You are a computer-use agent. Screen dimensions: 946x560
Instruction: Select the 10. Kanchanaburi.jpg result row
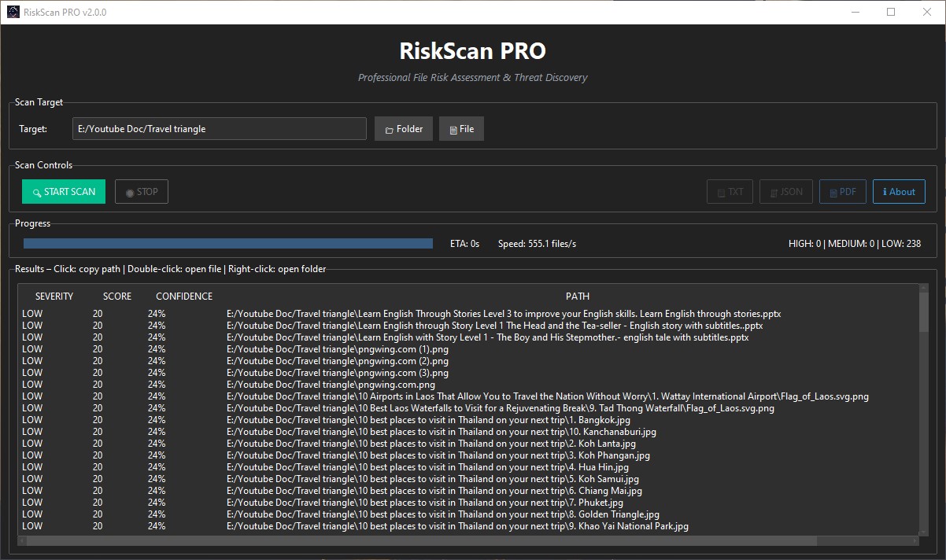point(468,432)
